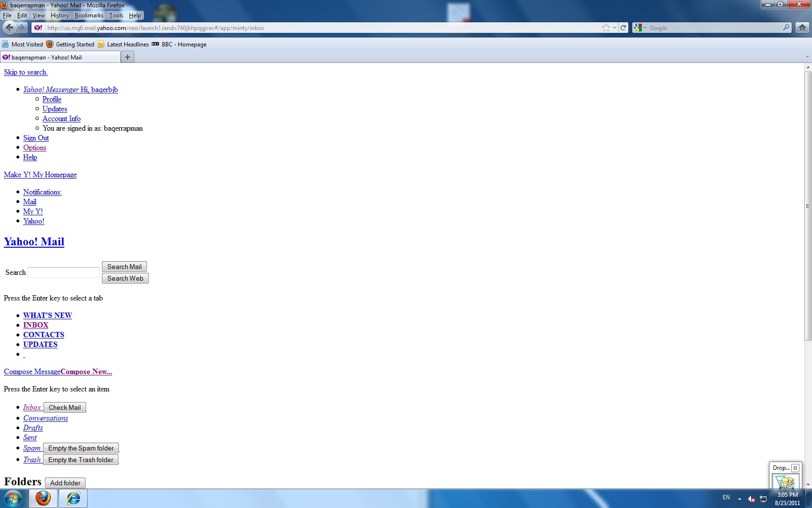Image resolution: width=812 pixels, height=508 pixels.
Task: Open Getting Started bookmark
Action: click(71, 44)
